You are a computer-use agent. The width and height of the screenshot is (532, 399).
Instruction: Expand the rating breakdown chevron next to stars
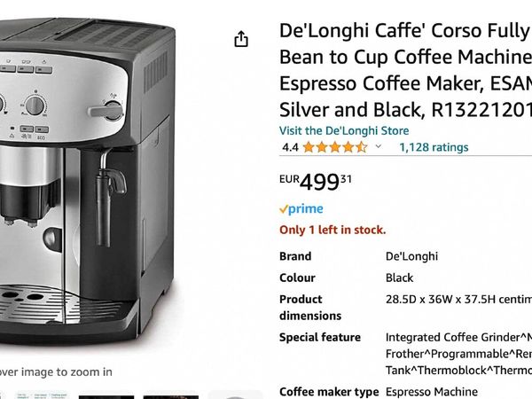[379, 146]
